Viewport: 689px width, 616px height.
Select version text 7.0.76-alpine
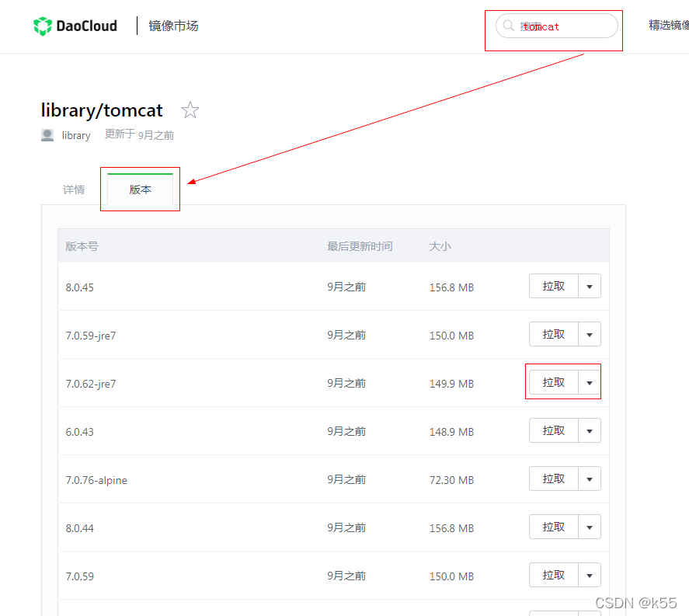[x=96, y=480]
